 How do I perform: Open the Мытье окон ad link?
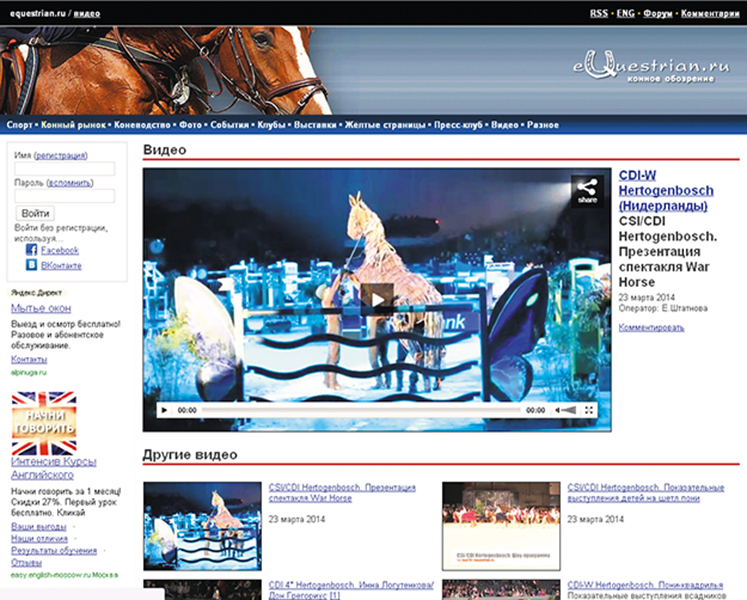point(41,308)
